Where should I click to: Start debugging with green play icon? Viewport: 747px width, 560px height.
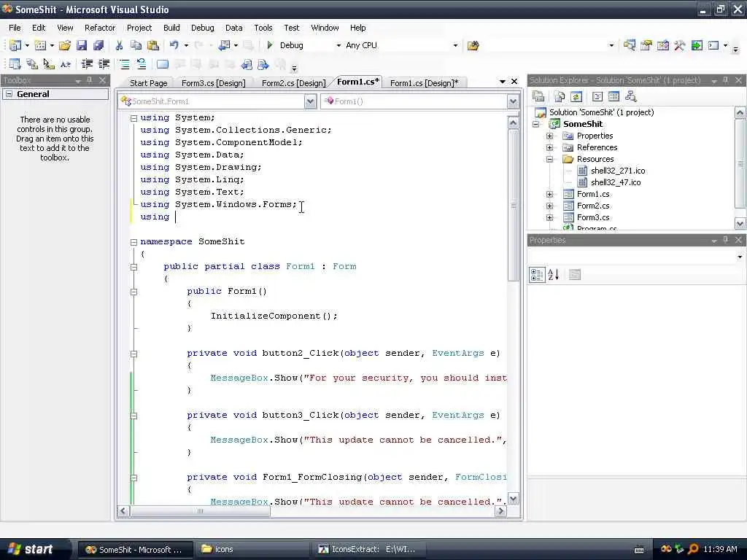pyautogui.click(x=270, y=45)
